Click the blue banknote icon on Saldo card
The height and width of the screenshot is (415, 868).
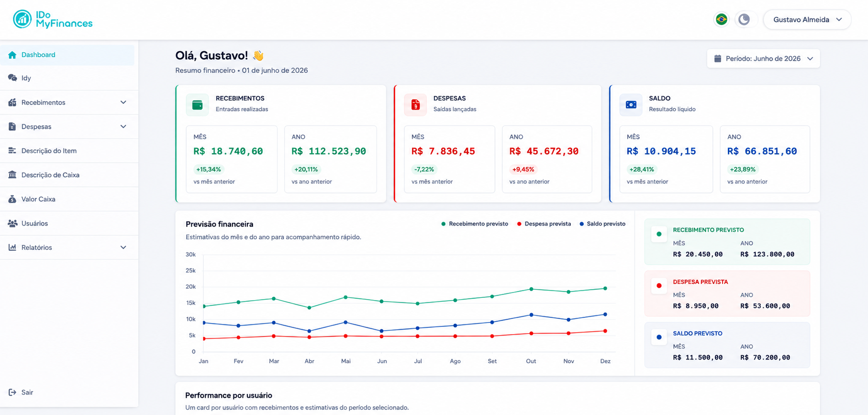pyautogui.click(x=631, y=105)
